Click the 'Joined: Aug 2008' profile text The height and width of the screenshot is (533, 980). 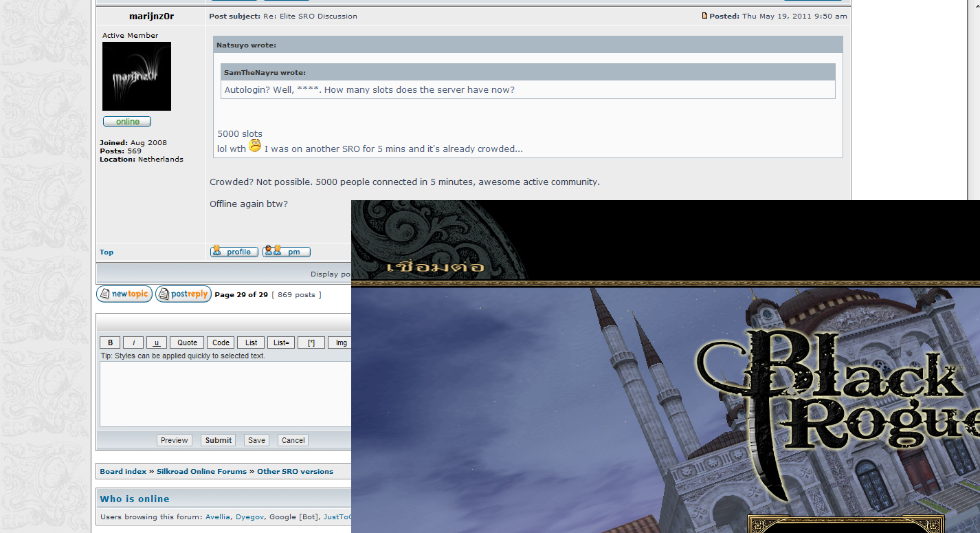pos(133,142)
